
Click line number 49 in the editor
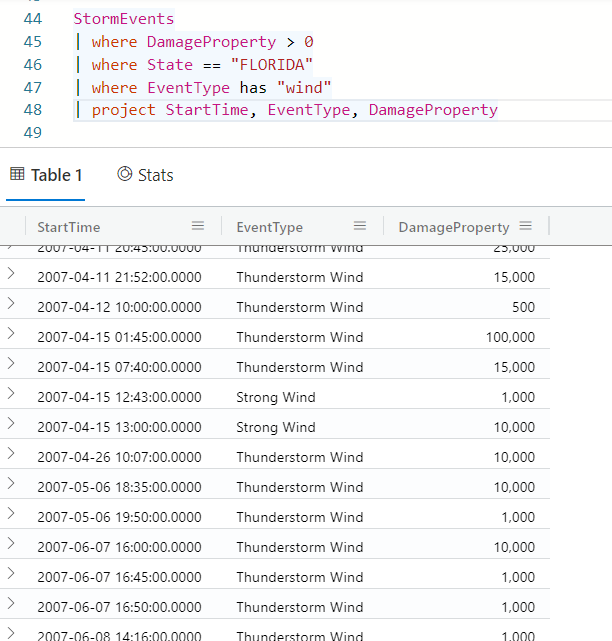point(33,133)
